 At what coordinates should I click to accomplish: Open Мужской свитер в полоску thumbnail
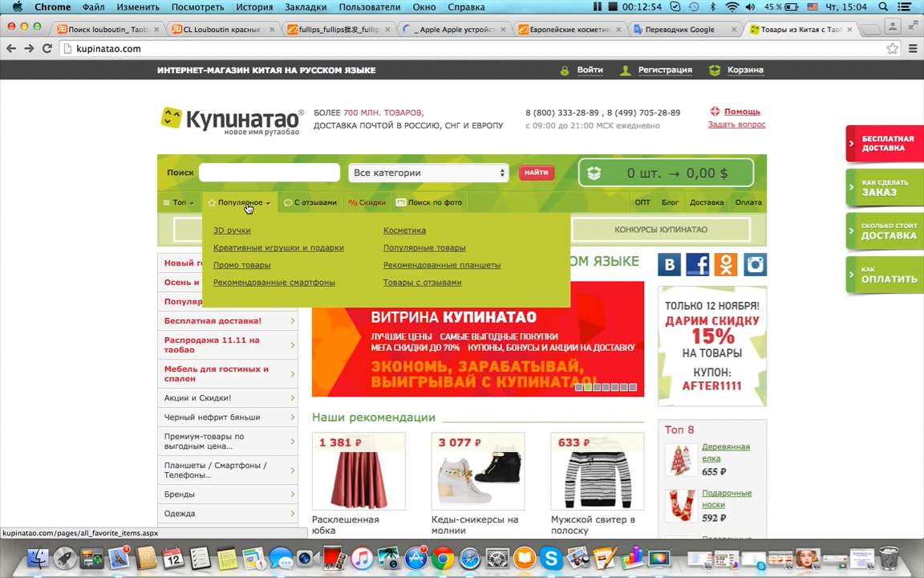coord(597,472)
